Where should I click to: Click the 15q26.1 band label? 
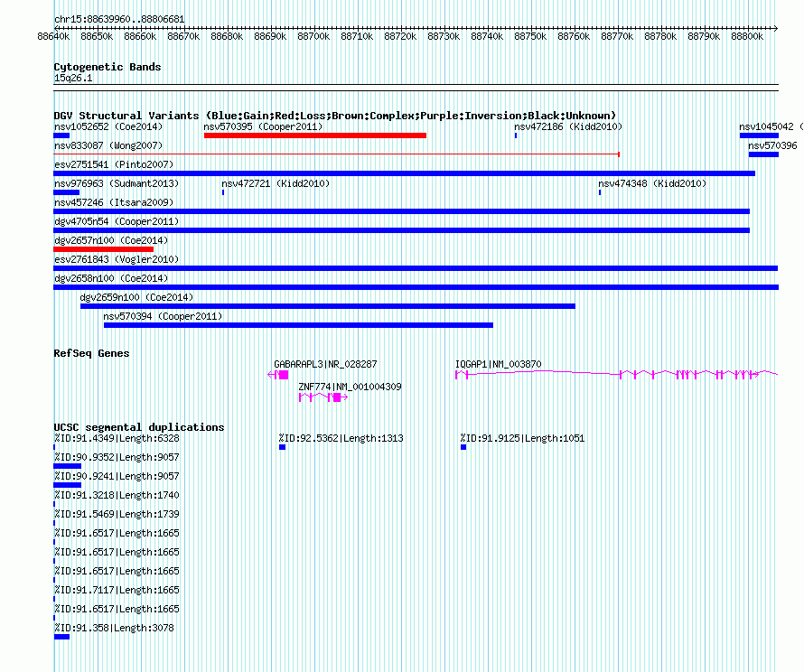tap(73, 78)
